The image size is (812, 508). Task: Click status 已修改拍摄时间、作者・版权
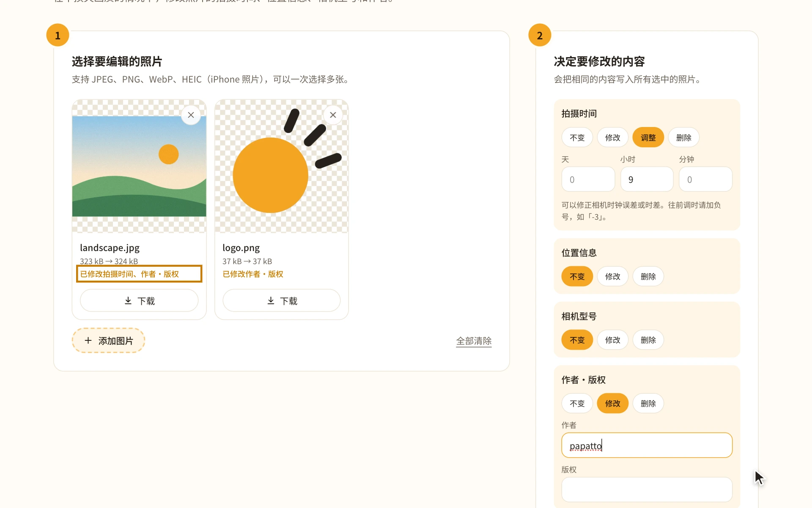[x=129, y=274]
